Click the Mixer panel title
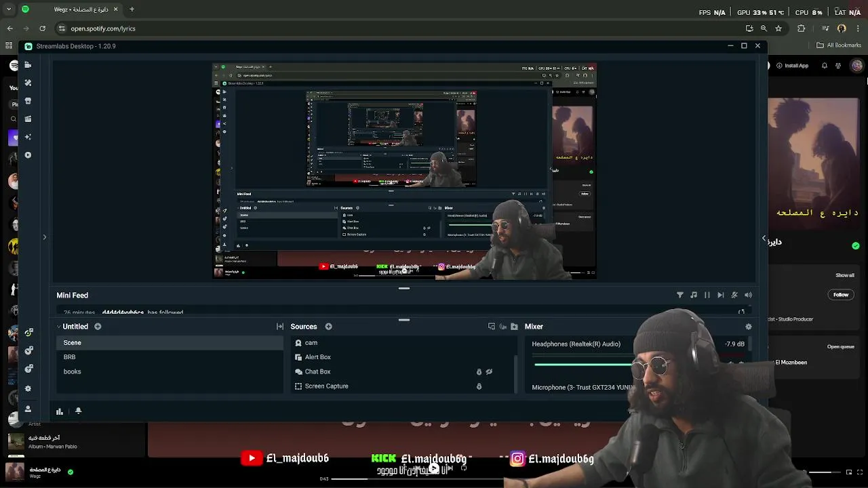Screen dimensions: 868x488 click(x=534, y=327)
